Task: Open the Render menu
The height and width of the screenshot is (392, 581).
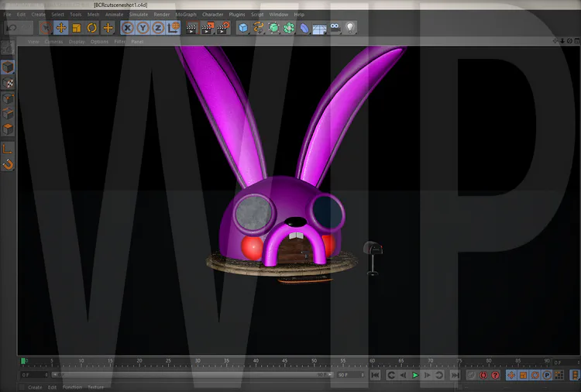Action: click(162, 15)
